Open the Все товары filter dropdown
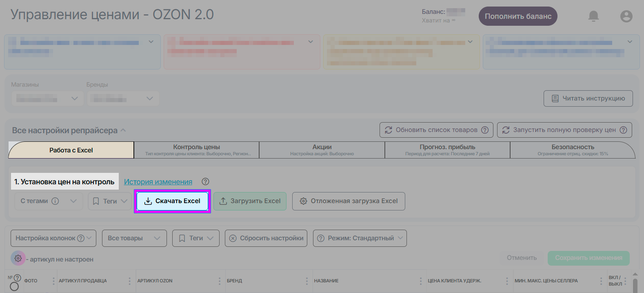The image size is (644, 293). [x=134, y=238]
